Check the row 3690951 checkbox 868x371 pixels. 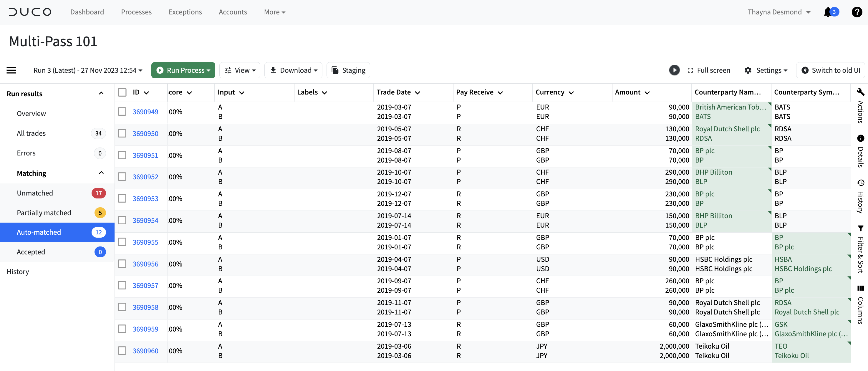tap(122, 155)
